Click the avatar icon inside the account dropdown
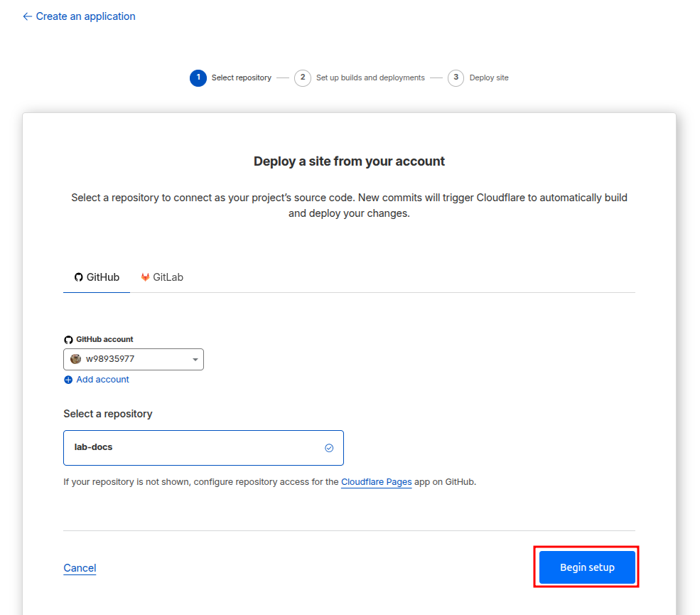This screenshot has height=615, width=700. click(75, 359)
